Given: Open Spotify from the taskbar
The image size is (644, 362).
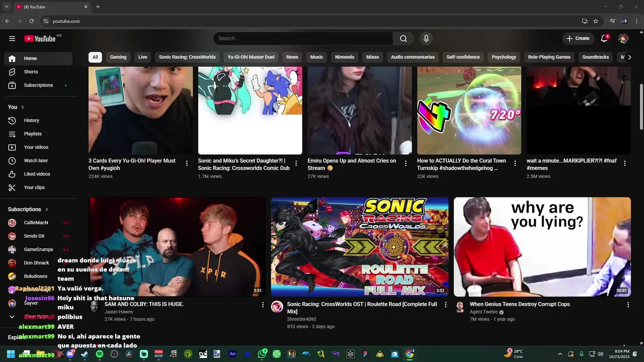Looking at the screenshot, I should [99, 354].
